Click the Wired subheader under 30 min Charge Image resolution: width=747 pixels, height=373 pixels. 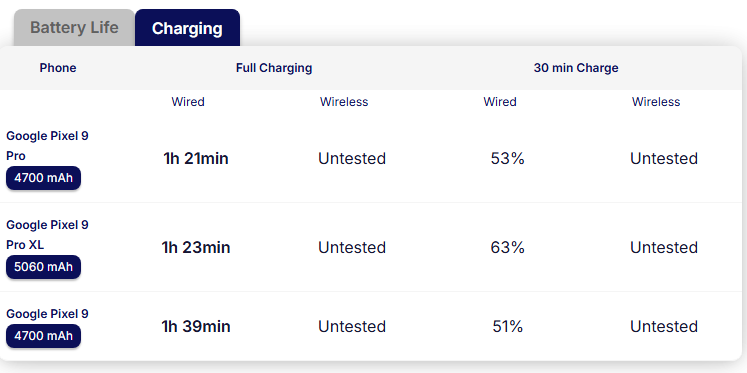(500, 101)
